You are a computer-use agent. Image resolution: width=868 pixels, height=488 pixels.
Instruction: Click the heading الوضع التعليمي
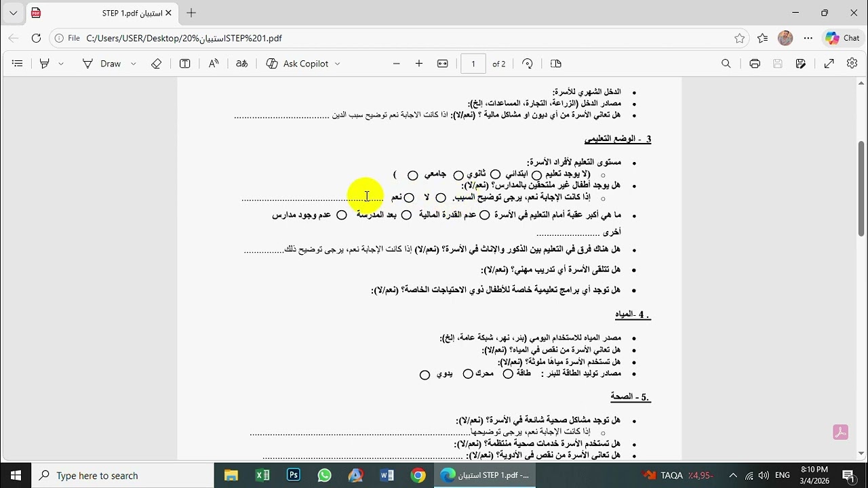610,139
